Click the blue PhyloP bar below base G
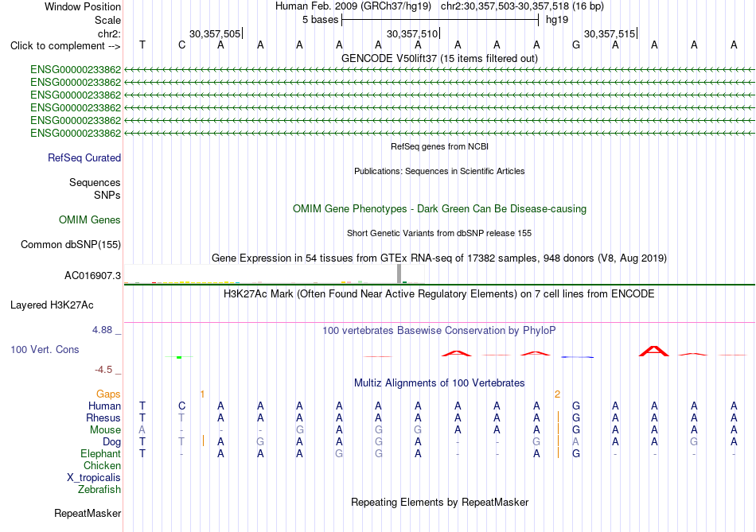The image size is (756, 532). click(x=577, y=357)
